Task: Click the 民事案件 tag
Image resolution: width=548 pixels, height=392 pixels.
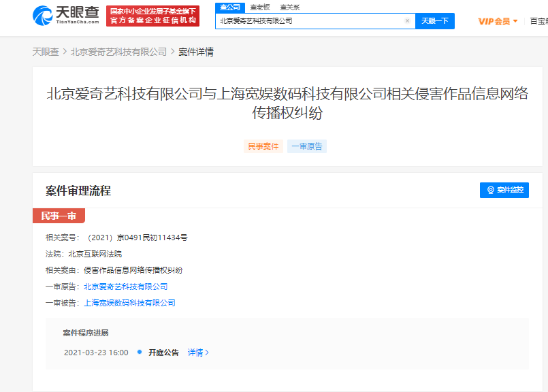Action: [x=263, y=146]
